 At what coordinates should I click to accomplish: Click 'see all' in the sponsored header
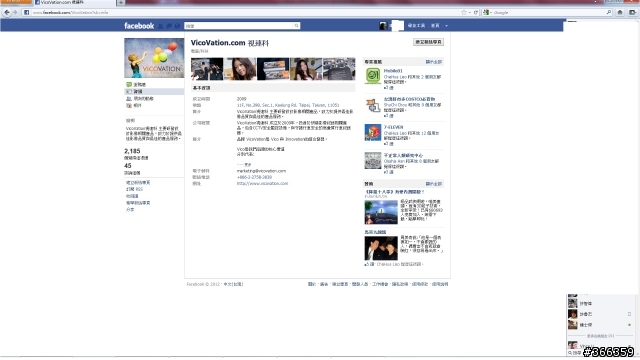point(433,184)
